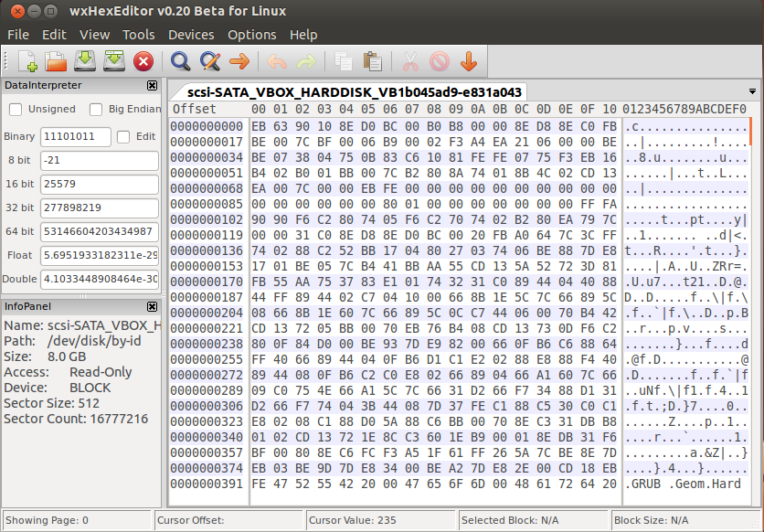
Task: Click the Offset column header
Action: [x=195, y=109]
